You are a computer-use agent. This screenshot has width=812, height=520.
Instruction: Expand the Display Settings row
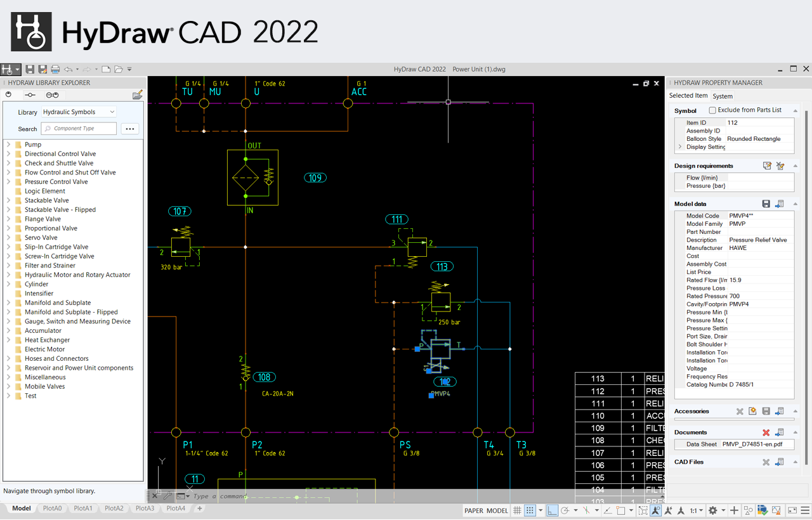(680, 146)
